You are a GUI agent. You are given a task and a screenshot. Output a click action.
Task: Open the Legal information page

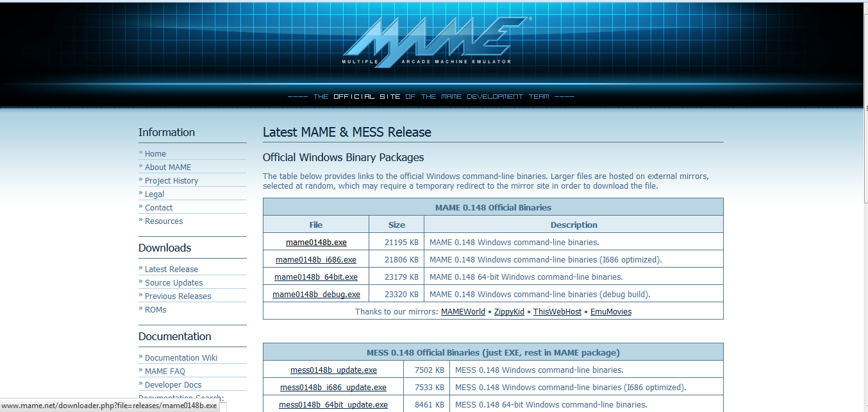154,194
